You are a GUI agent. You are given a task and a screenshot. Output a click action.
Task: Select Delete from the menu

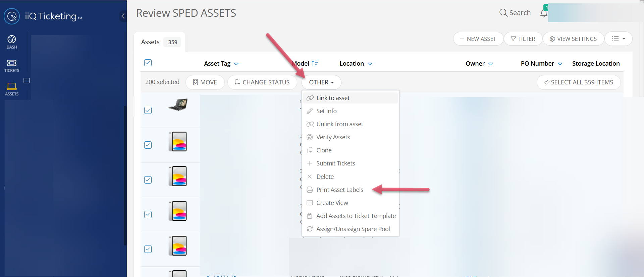[351, 177]
